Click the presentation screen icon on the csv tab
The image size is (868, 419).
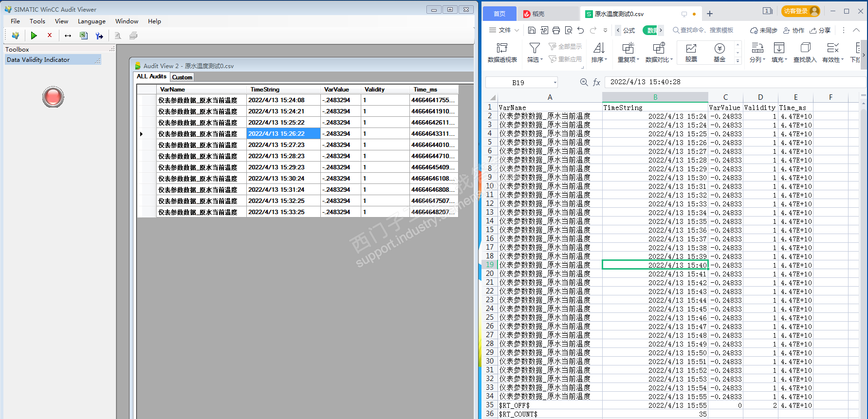684,14
